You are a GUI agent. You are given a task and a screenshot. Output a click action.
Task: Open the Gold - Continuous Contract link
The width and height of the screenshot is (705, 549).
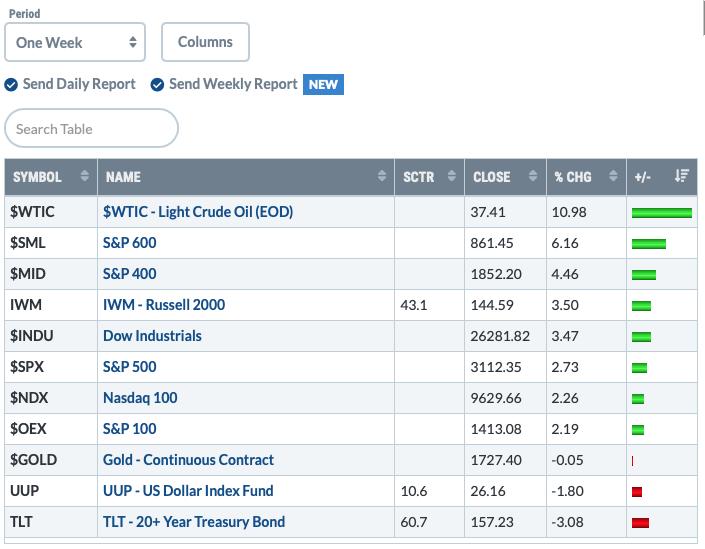coord(188,460)
